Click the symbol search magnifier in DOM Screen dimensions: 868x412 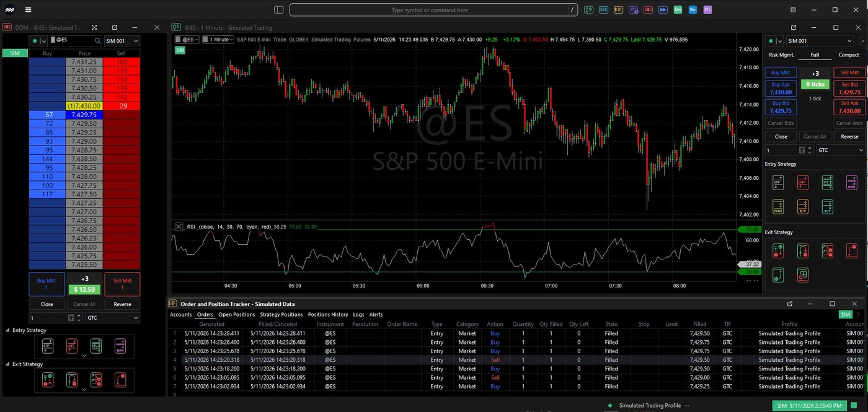click(x=97, y=40)
